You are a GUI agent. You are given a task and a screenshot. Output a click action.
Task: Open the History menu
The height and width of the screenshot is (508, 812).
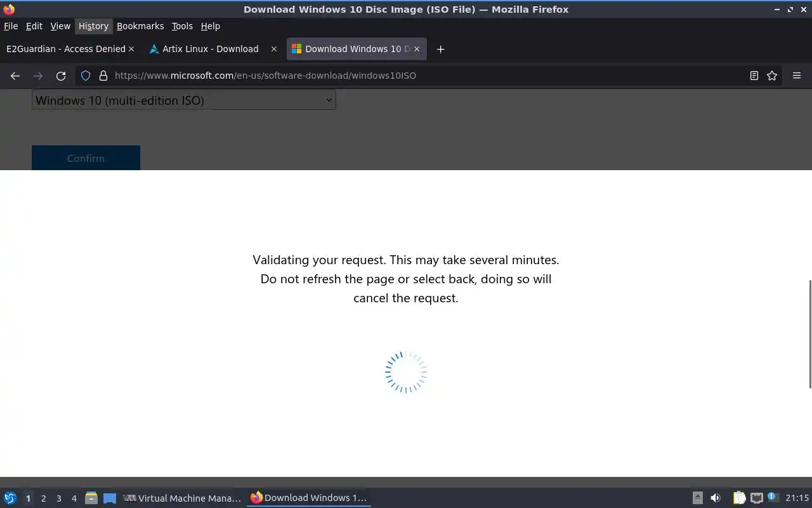[93, 26]
